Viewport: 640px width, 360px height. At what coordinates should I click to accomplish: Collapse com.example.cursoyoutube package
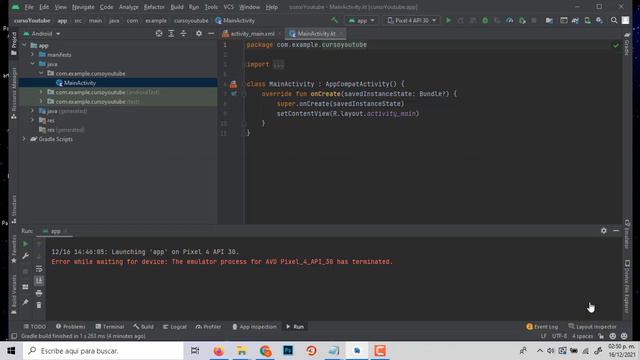click(x=41, y=73)
